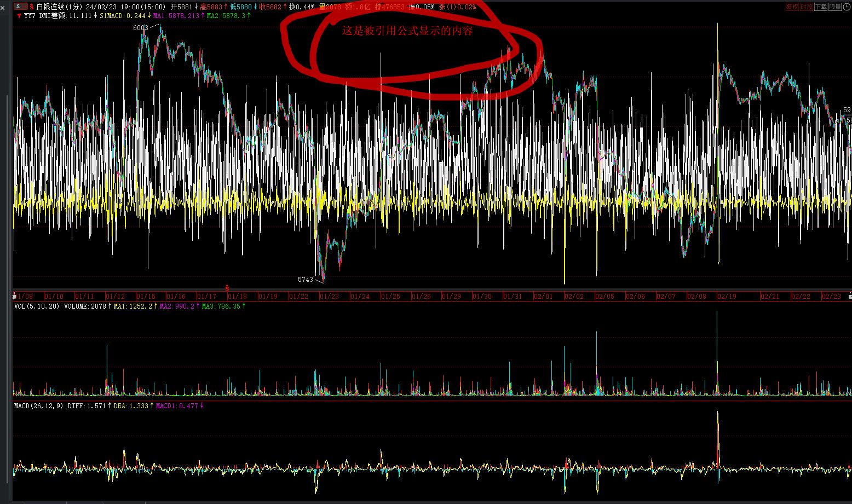The image size is (852, 504).
Task: Toggle the 复权 button
Action: point(792,7)
